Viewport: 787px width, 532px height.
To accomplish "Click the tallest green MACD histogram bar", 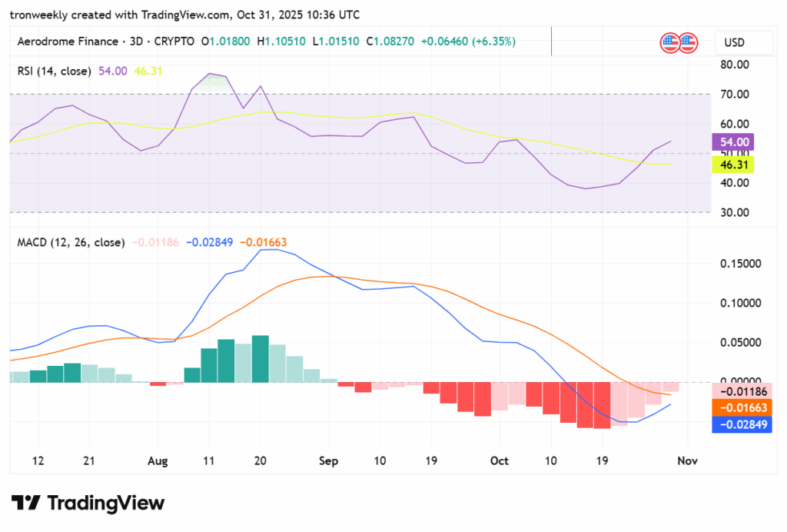I will (260, 358).
